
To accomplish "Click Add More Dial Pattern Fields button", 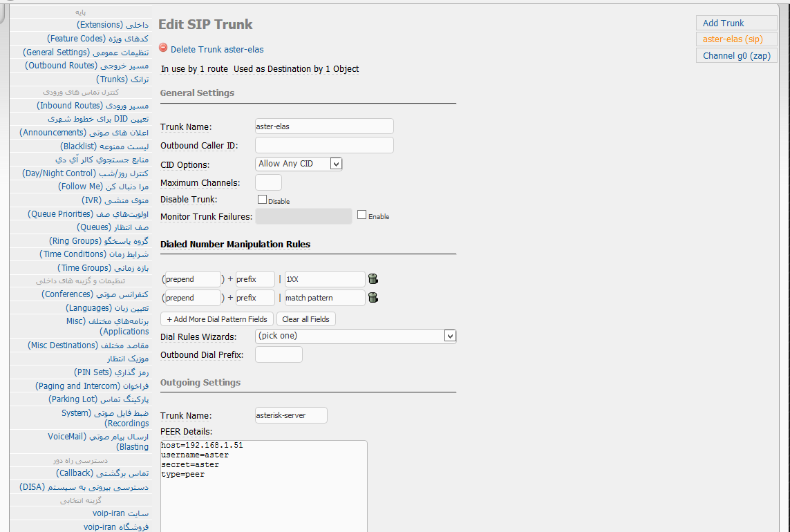I will (217, 319).
